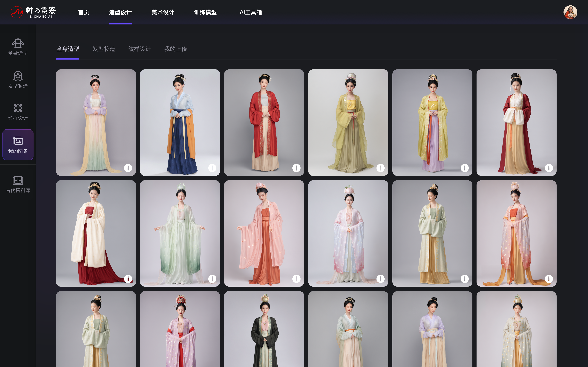
Task: Open the pastel lavender-yellow gown thumbnail
Action: tap(96, 122)
